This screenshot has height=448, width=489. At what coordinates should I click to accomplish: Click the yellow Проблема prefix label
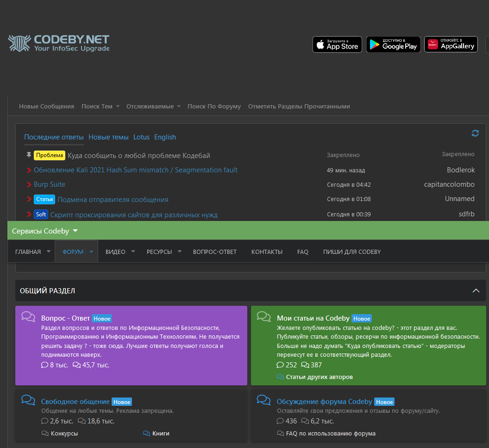(x=49, y=155)
